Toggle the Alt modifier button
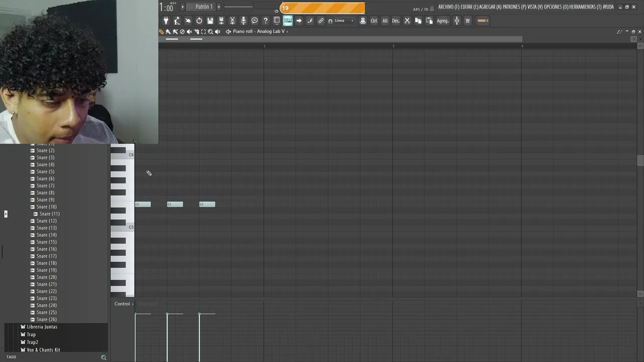644x362 pixels. 385,21
